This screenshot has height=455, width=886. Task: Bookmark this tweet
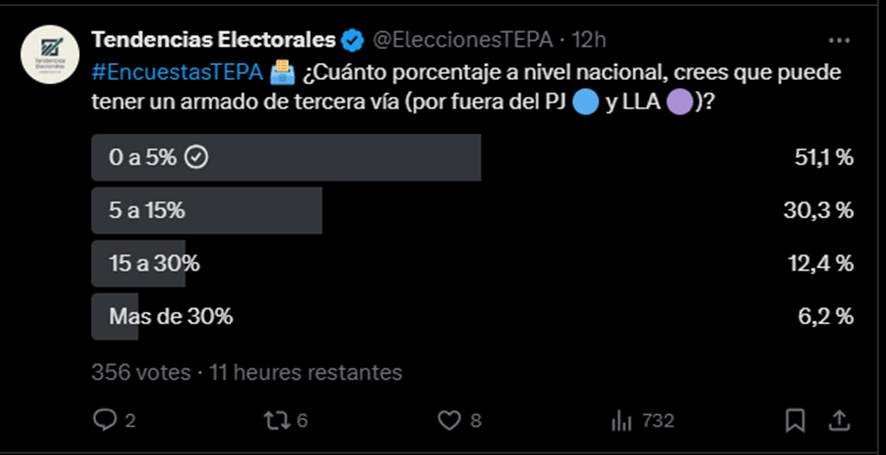[795, 420]
